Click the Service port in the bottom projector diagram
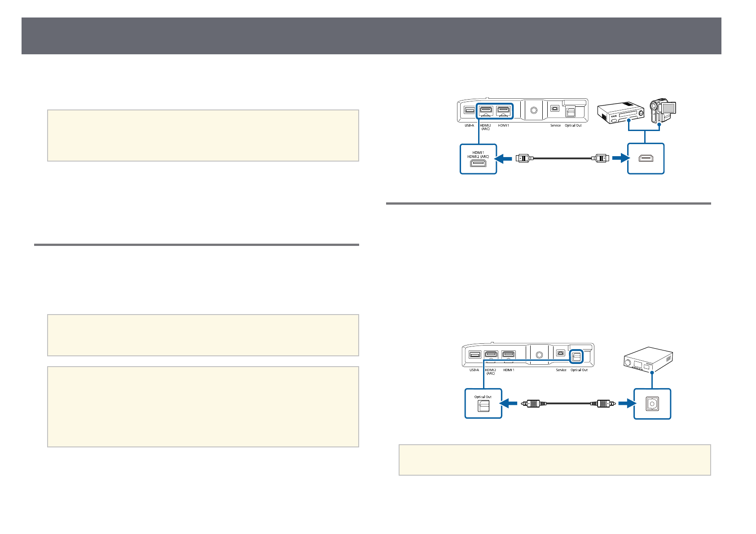756x534 pixels. point(561,355)
